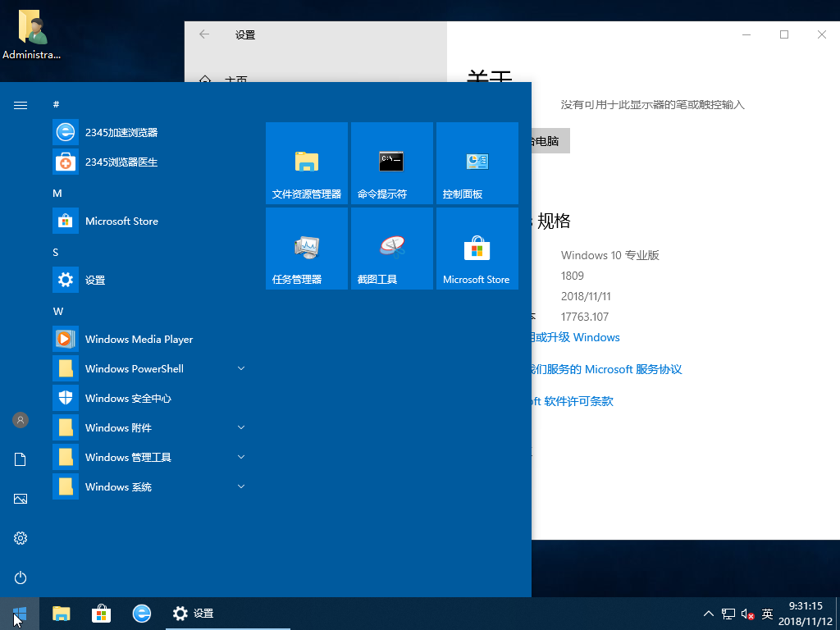The width and height of the screenshot is (840, 630).
Task: Click the version number 1809
Action: coord(572,276)
